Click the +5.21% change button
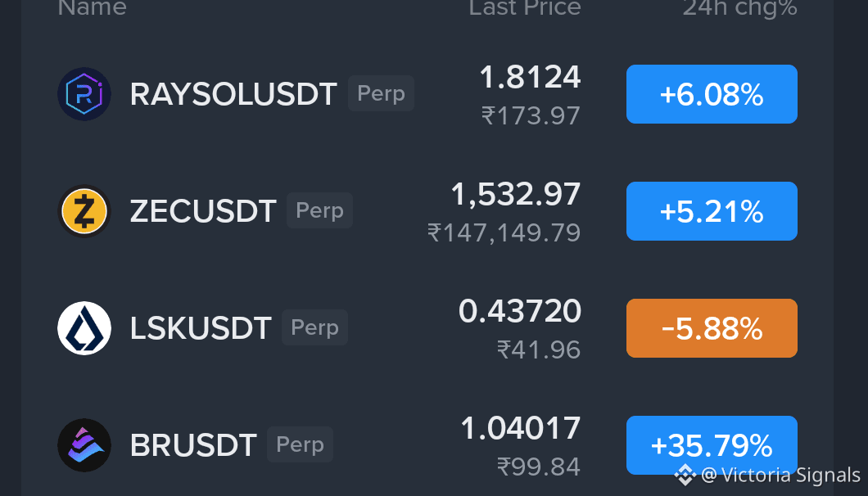This screenshot has height=496, width=868. pos(712,211)
